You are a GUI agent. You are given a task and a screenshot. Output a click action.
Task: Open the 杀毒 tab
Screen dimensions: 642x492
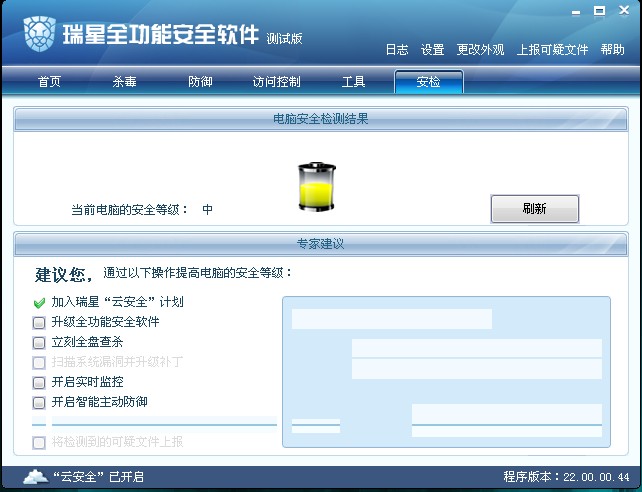click(x=124, y=81)
